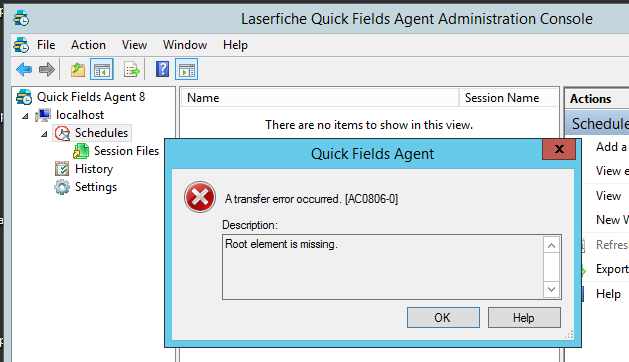
Task: Click the Help button in error dialog
Action: [524, 318]
